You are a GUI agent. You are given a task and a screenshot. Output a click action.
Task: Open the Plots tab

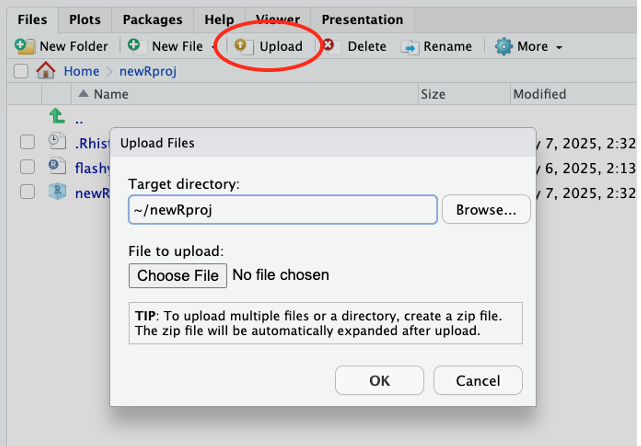85,20
